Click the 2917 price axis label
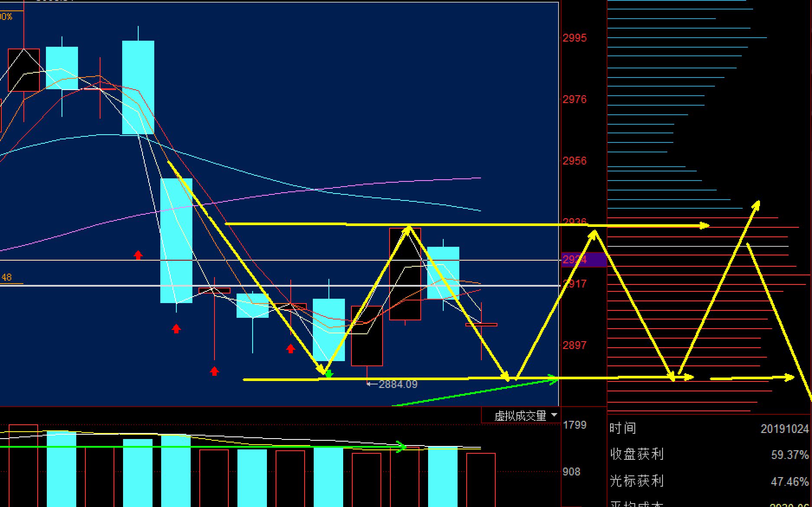812x507 pixels. coord(575,284)
